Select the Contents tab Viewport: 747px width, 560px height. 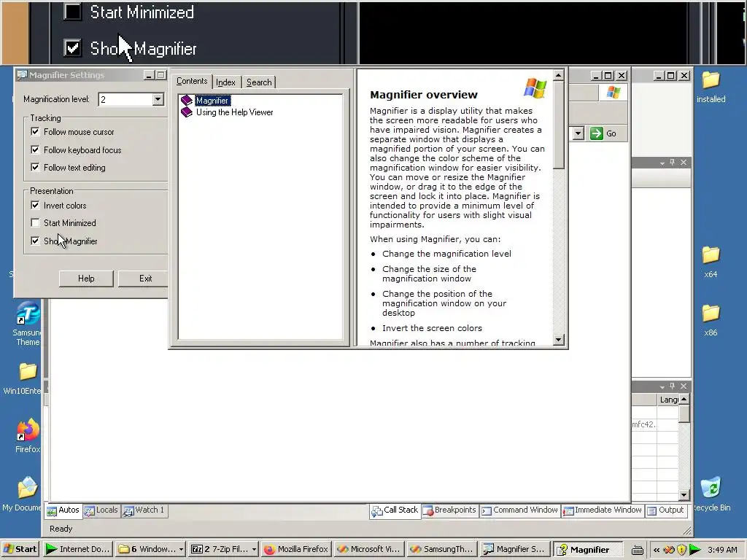[x=192, y=81]
